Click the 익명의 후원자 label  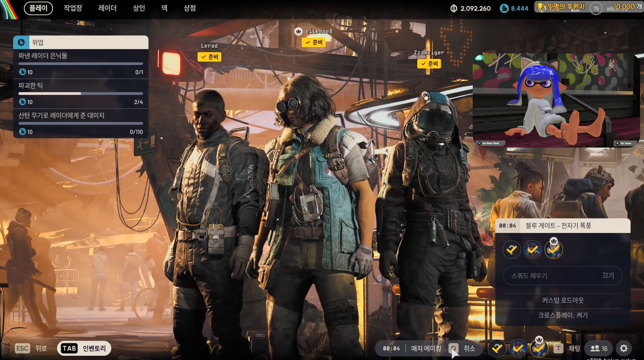pyautogui.click(x=566, y=7)
